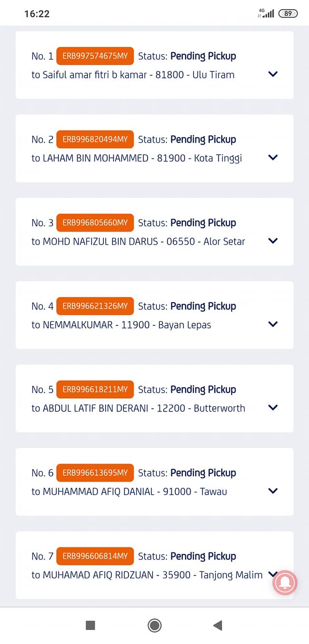Expand the Kota Tinggi shipment chevron
The height and width of the screenshot is (644, 309).
(x=273, y=157)
